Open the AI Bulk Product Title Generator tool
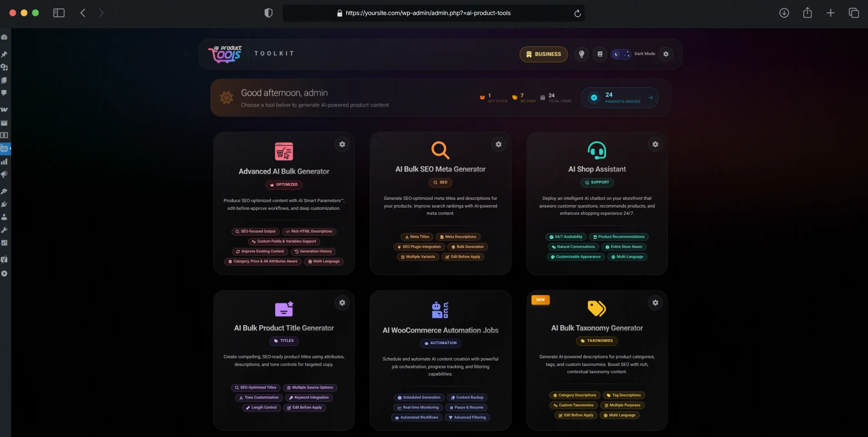 (284, 328)
